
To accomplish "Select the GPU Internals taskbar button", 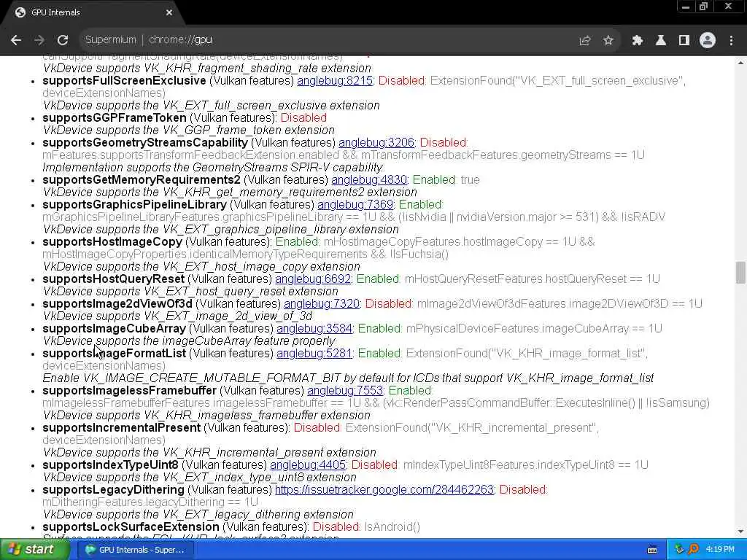I will click(135, 550).
